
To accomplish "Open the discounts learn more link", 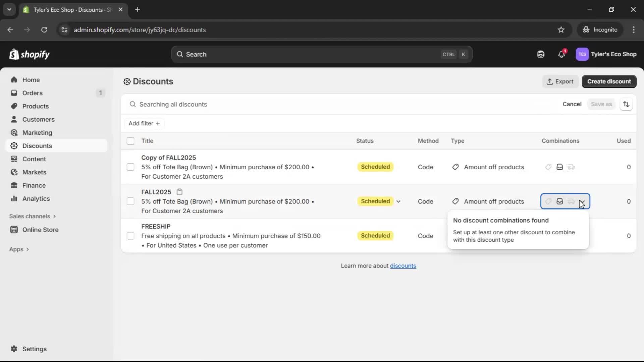I will 403,266.
